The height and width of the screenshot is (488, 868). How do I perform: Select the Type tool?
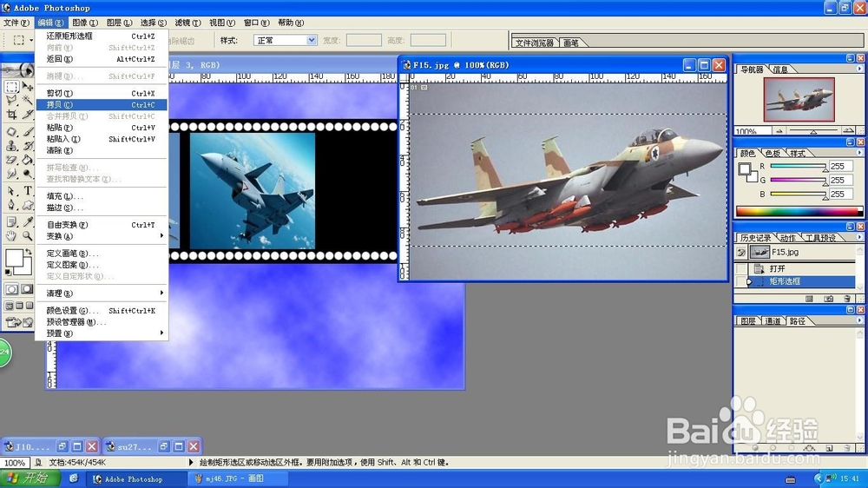[28, 190]
